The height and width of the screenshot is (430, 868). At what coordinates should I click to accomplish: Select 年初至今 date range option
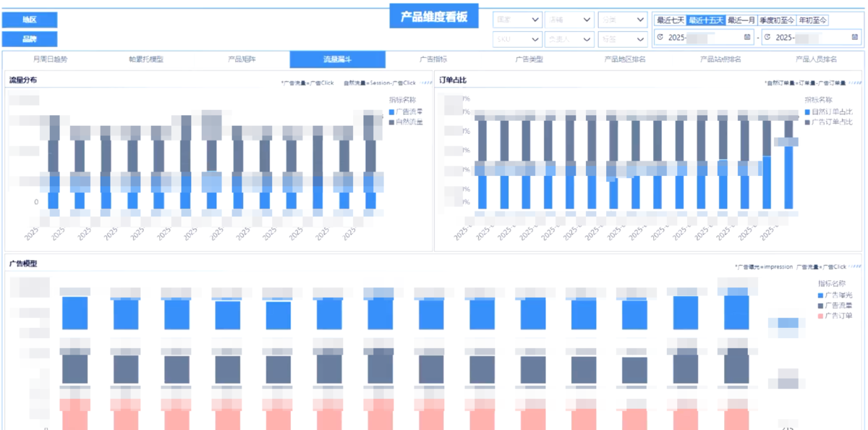coord(812,20)
